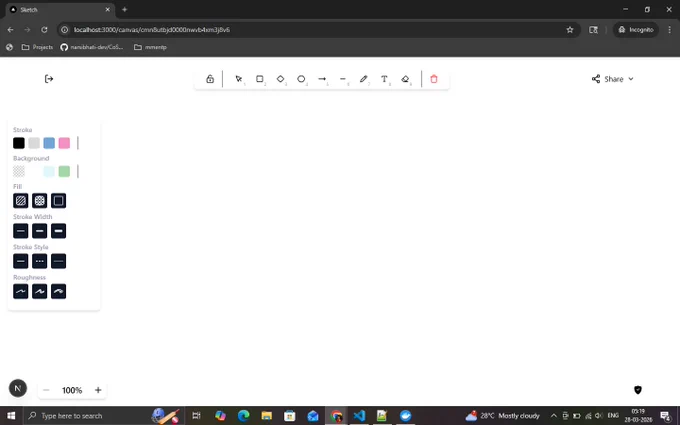Click the N avatar badge
The width and height of the screenshot is (680, 425).
pyautogui.click(x=18, y=388)
